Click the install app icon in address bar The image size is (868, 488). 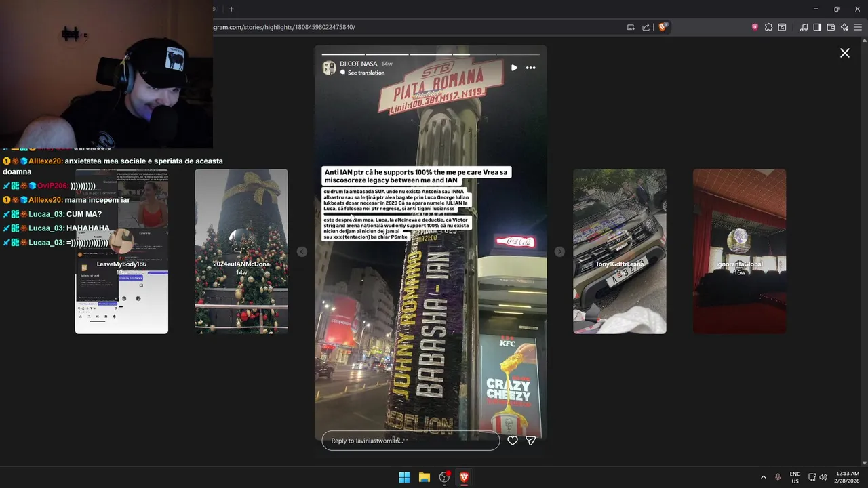pos(631,27)
